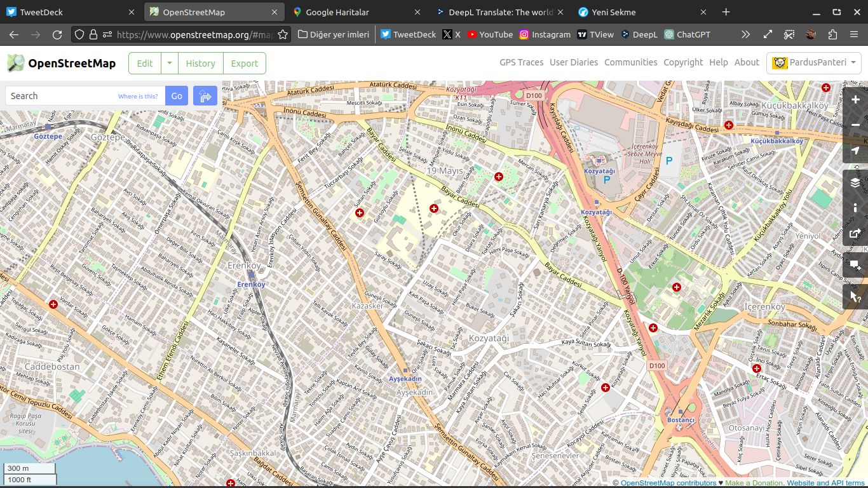Click the OpenStreetMap contributors link

pyautogui.click(x=668, y=483)
